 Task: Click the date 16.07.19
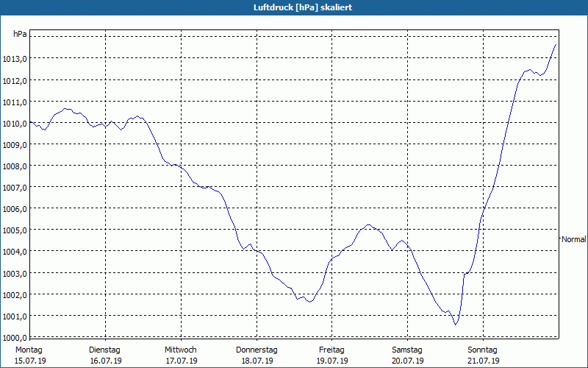coord(106,361)
